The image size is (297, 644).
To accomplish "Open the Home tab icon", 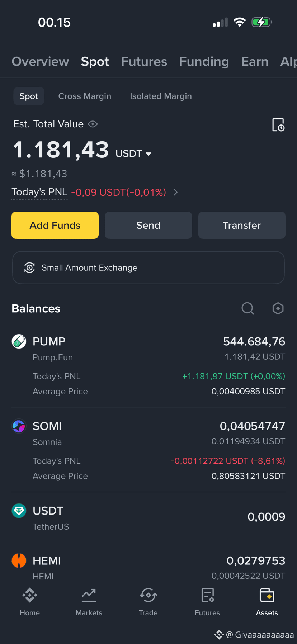I will 30,595.
